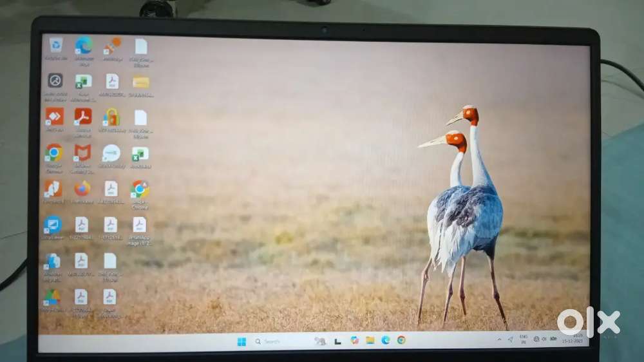Open the Copilot icon in the taskbar

[x=355, y=340]
